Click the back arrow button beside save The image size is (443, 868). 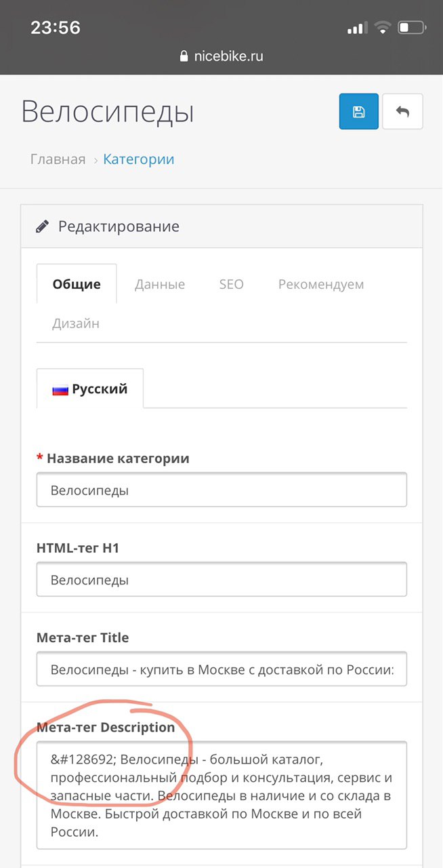coord(403,111)
